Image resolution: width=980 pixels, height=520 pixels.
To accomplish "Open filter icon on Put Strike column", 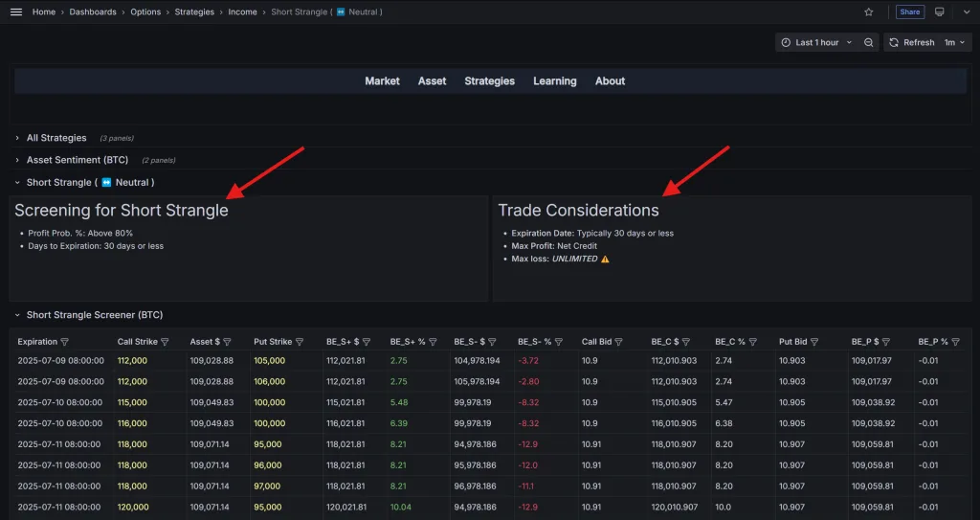I will 300,342.
